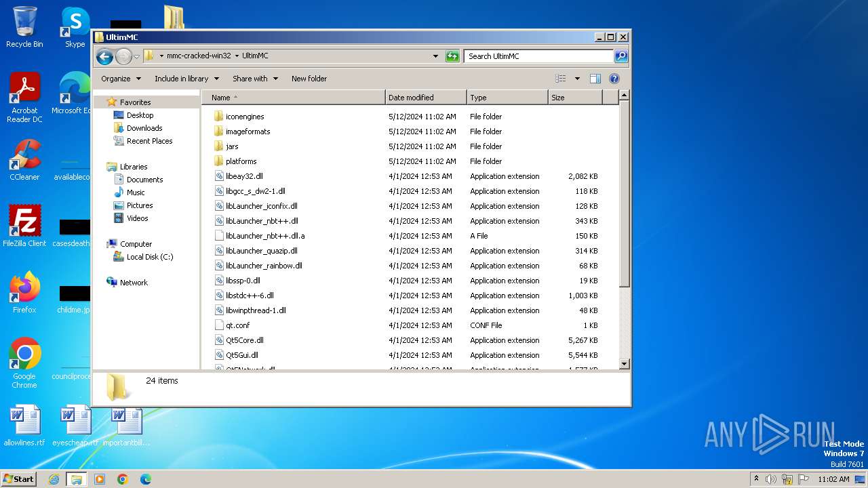Show hidden system tray icons
This screenshot has width=868, height=488.
(x=756, y=479)
